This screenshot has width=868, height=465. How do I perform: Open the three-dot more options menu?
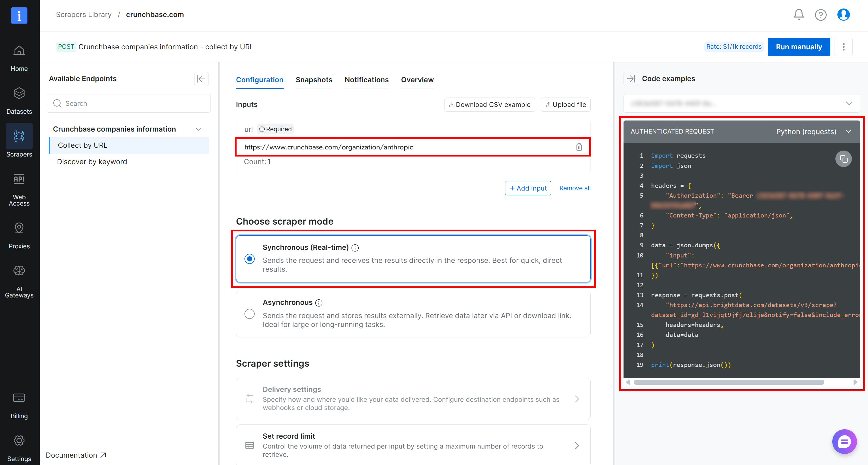(x=843, y=47)
